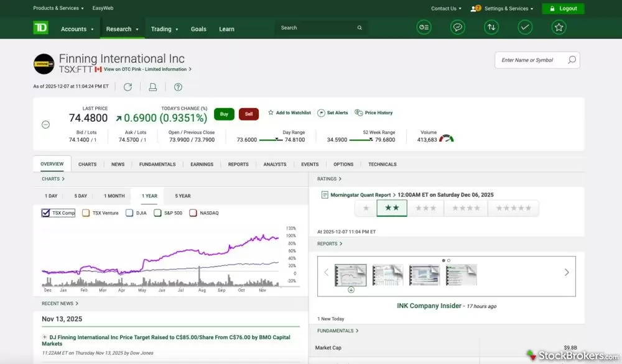622x364 pixels.
Task: Open the print icon near the timestamp
Action: click(x=152, y=87)
